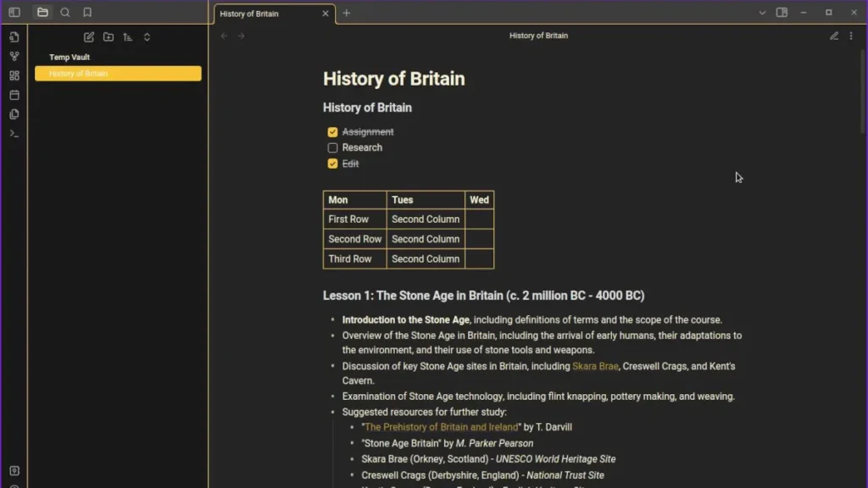Create a new folder
The width and height of the screenshot is (868, 488).
108,37
